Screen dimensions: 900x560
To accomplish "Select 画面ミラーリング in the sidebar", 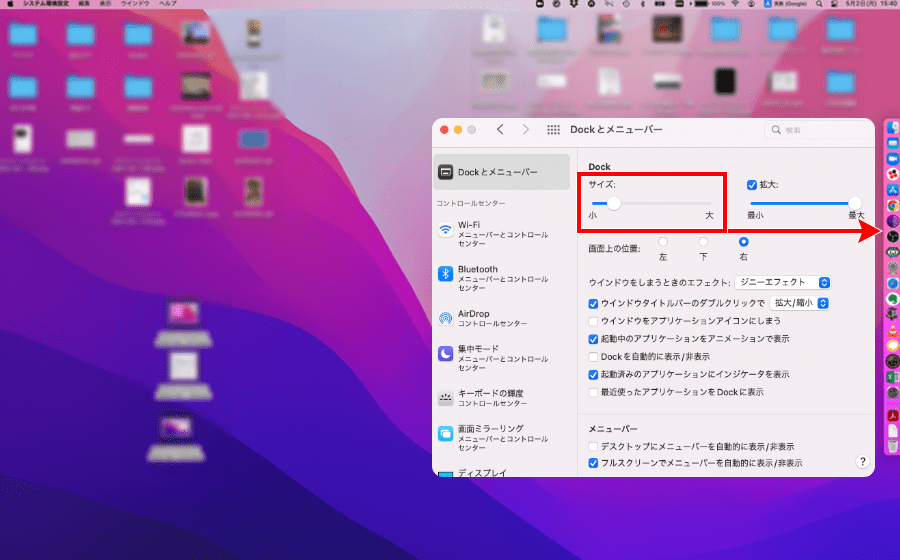I will click(502, 438).
